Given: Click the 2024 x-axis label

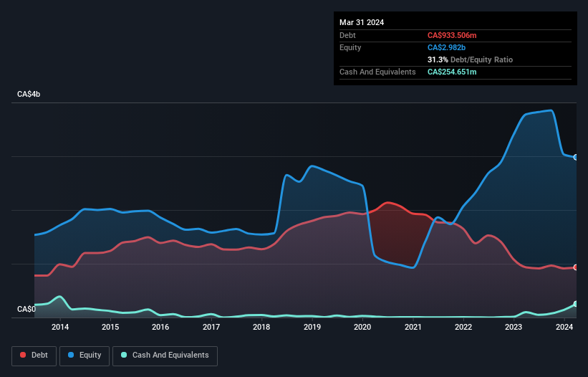Looking at the screenshot, I should pyautogui.click(x=564, y=327).
